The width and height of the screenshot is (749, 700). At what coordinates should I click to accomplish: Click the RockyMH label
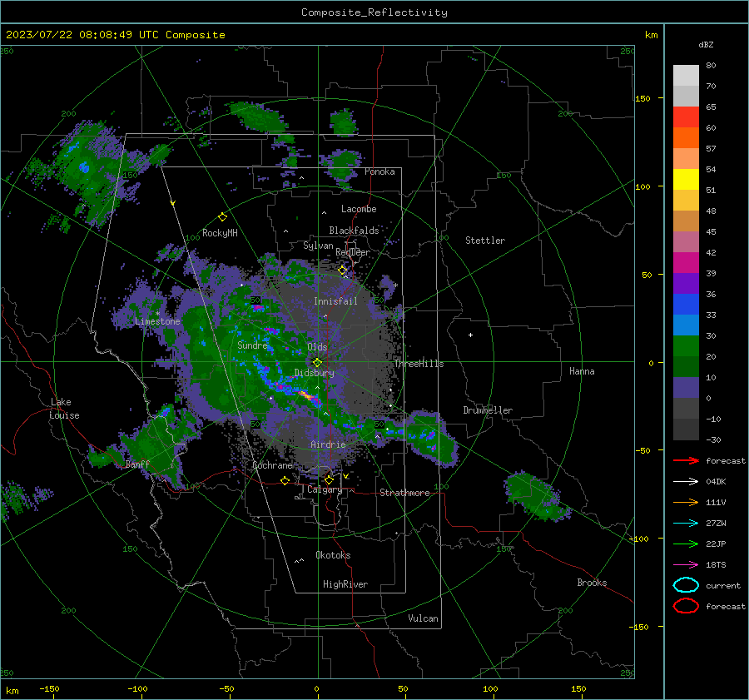pos(220,233)
